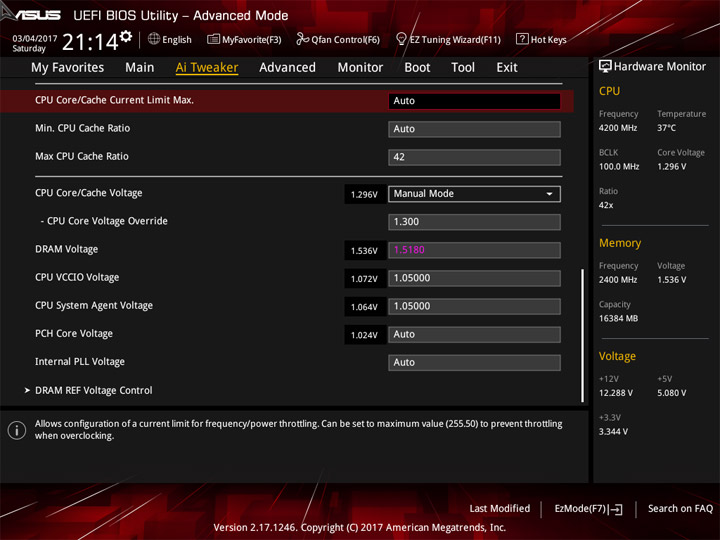The height and width of the screenshot is (540, 720).
Task: Click the 1.072V VCCIO readout
Action: tap(364, 279)
